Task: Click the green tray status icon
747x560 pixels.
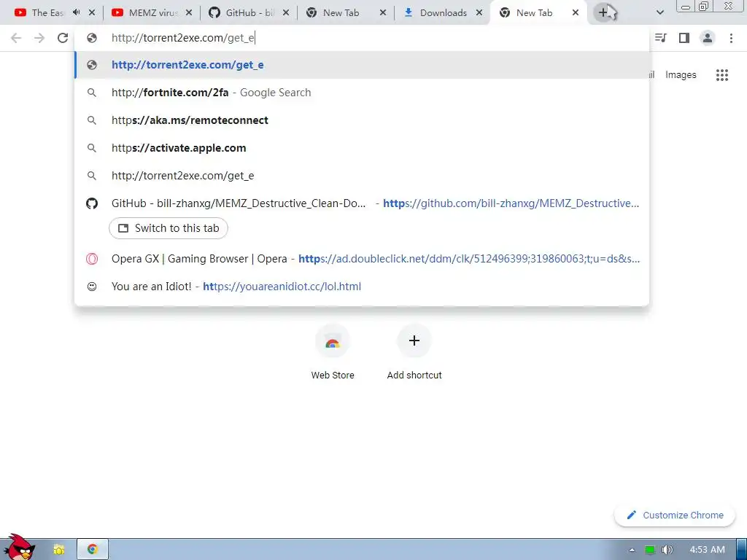Action: point(650,550)
